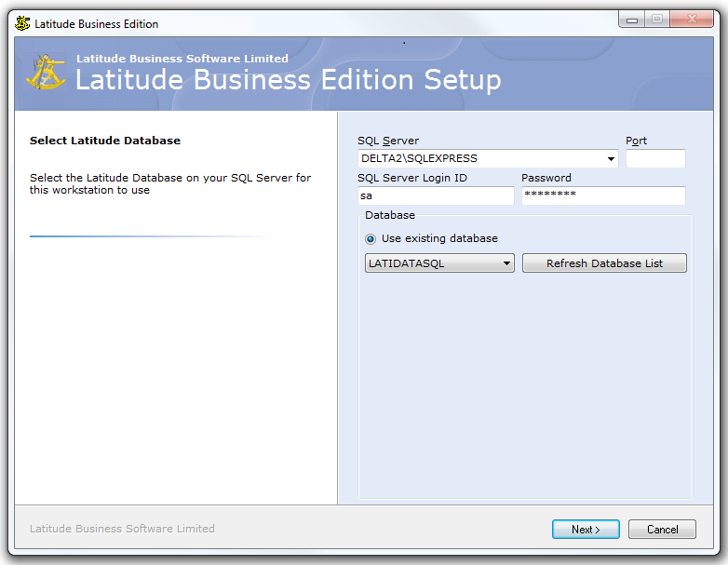Viewport: 728px width, 565px height.
Task: Click into the Password field
Action: pos(603,196)
